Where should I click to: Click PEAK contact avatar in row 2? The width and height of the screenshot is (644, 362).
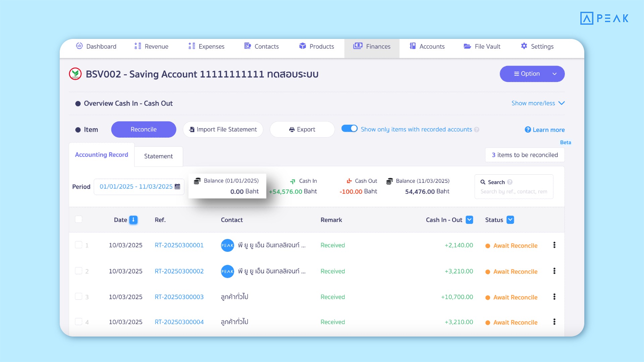pyautogui.click(x=227, y=271)
